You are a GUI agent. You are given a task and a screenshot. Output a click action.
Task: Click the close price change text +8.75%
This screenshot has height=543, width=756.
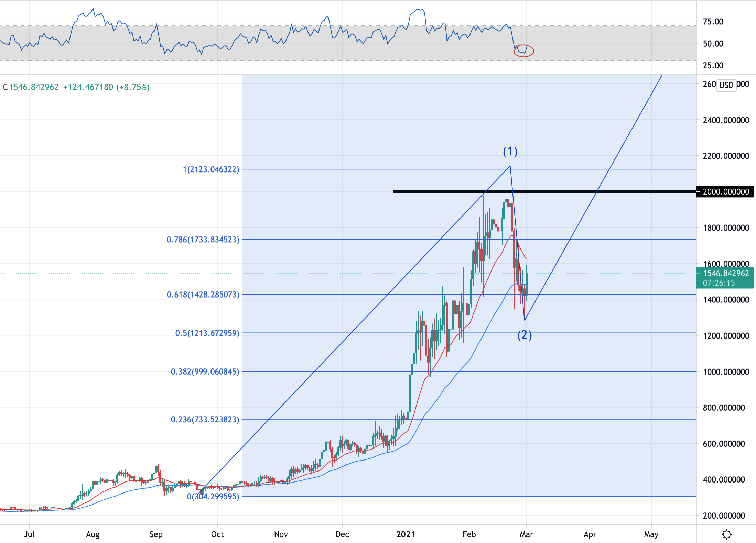(x=133, y=87)
